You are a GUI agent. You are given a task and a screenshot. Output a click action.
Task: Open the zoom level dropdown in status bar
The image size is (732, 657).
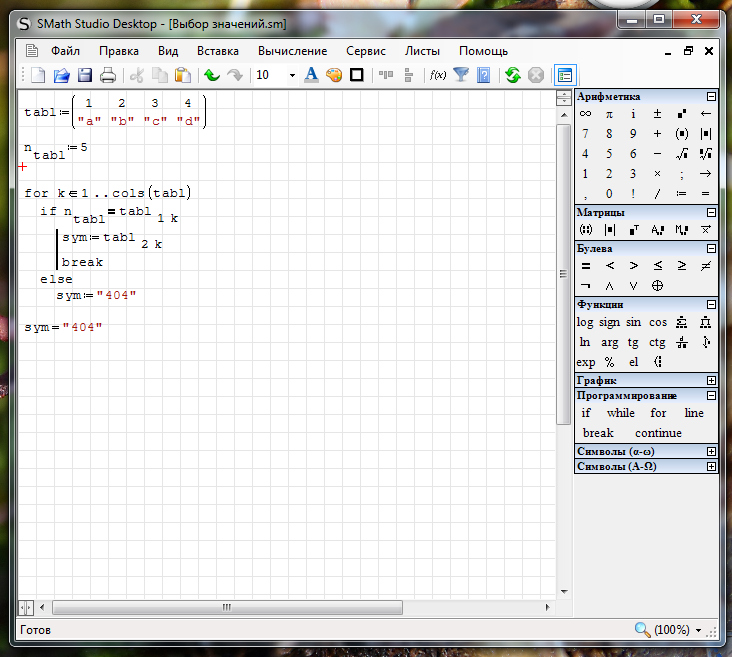pyautogui.click(x=698, y=631)
